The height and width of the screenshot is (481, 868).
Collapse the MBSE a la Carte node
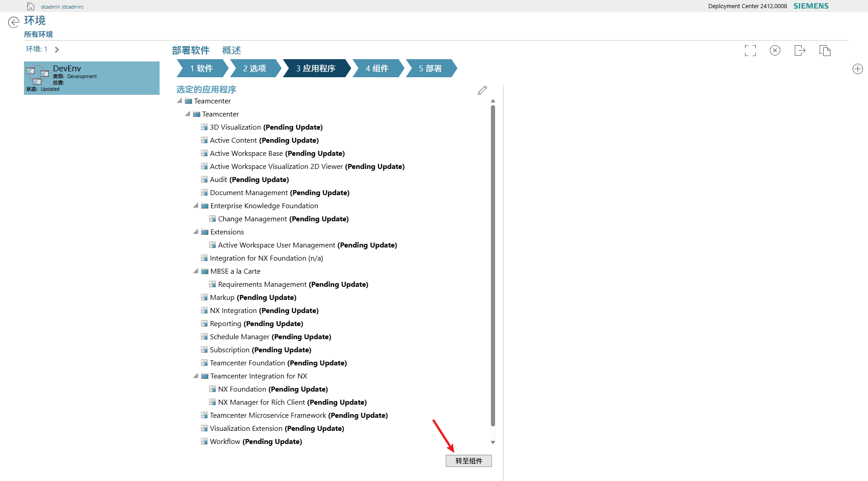coord(196,271)
